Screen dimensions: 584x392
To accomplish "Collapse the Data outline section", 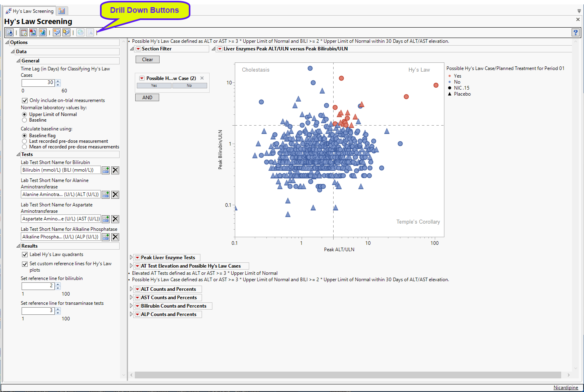I will pos(13,52).
